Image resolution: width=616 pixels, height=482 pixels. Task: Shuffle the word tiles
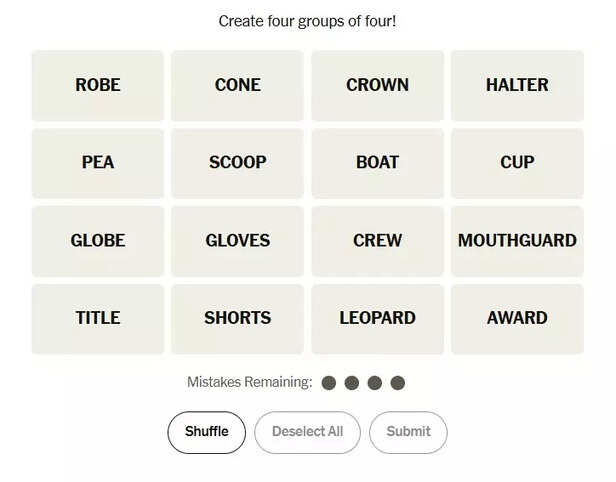point(206,432)
